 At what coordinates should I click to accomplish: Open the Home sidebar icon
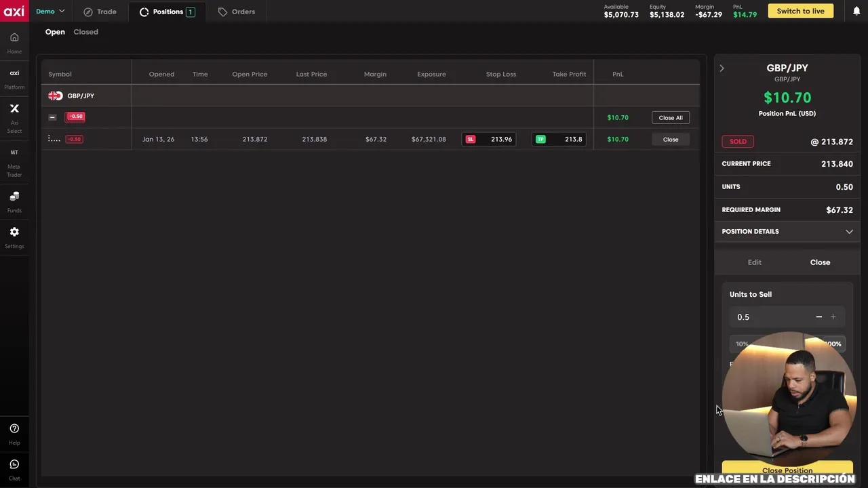pos(14,38)
